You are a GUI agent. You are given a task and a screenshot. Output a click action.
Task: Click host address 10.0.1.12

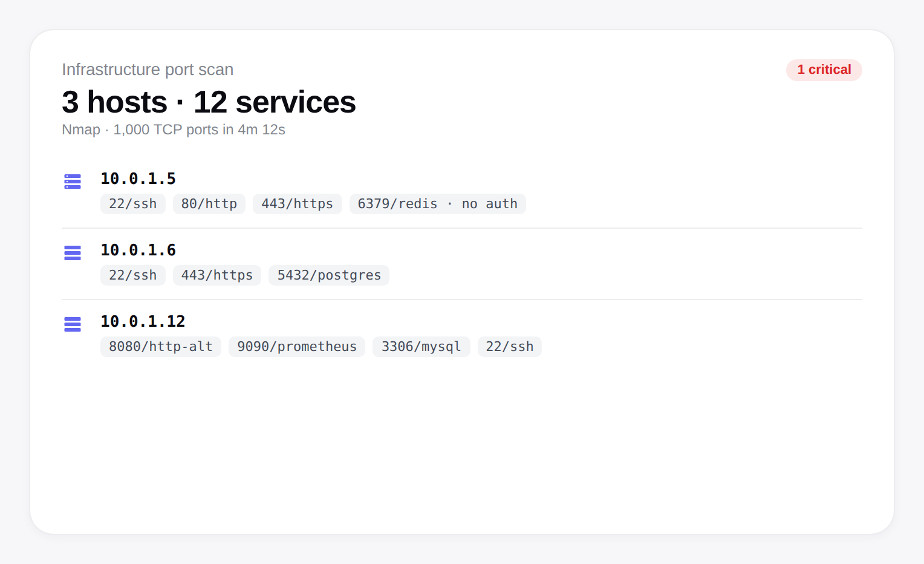pyautogui.click(x=143, y=322)
